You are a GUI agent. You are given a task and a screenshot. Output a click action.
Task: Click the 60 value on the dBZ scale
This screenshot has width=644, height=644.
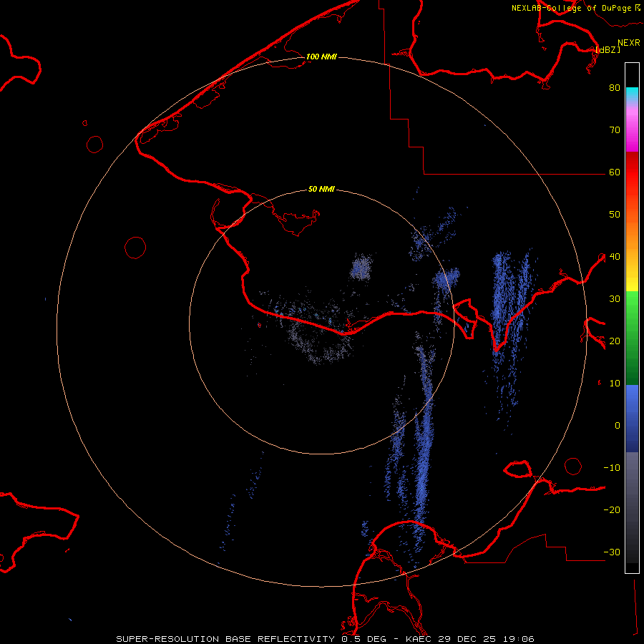pos(615,172)
